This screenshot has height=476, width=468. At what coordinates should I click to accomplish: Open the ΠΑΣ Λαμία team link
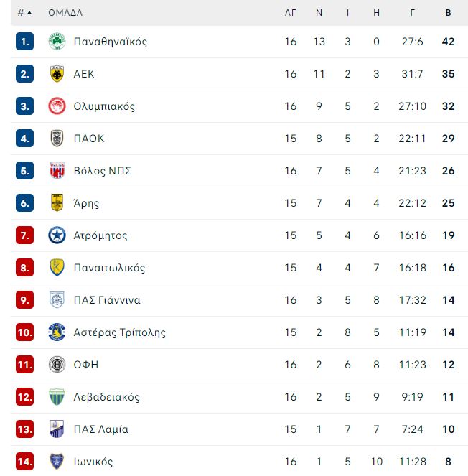coord(100,429)
